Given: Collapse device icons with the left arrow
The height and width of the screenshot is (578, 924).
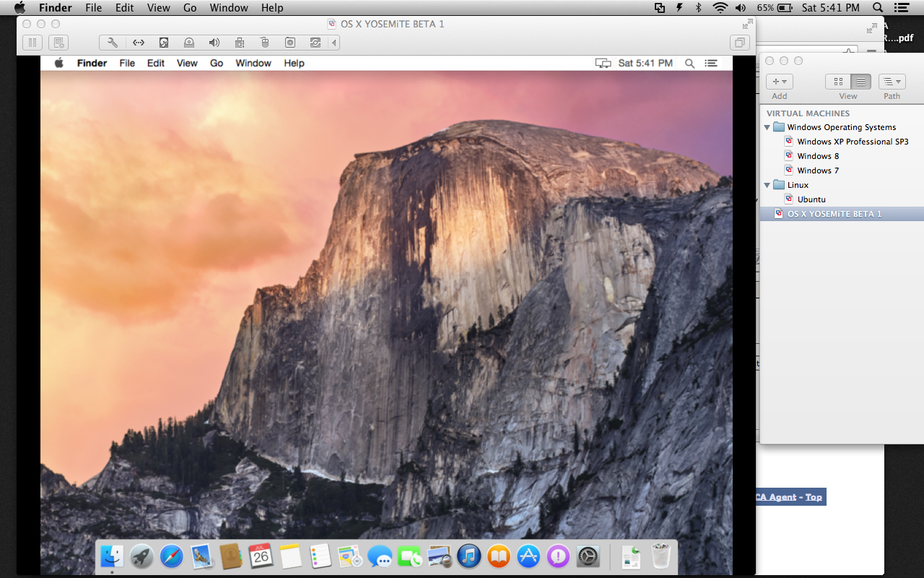Looking at the screenshot, I should click(334, 43).
